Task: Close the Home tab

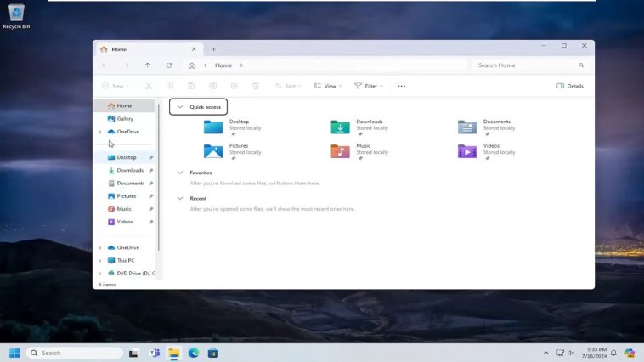Action: 194,49
